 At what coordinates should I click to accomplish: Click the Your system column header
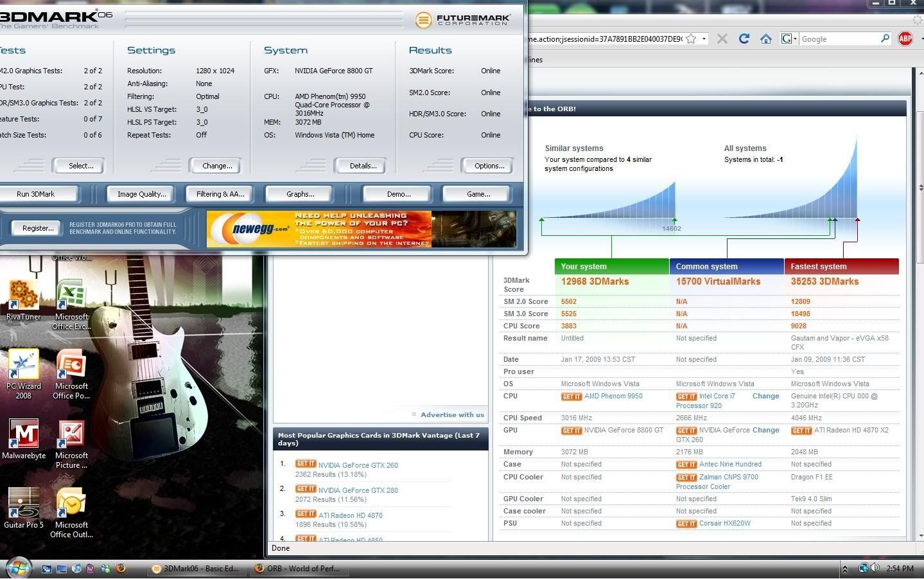(x=611, y=267)
